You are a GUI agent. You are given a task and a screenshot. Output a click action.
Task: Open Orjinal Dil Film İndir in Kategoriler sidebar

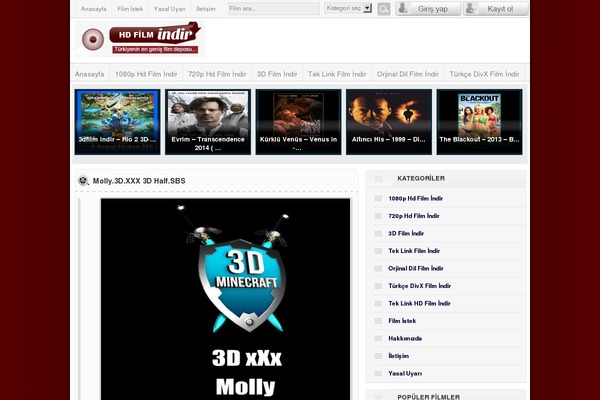pos(416,268)
